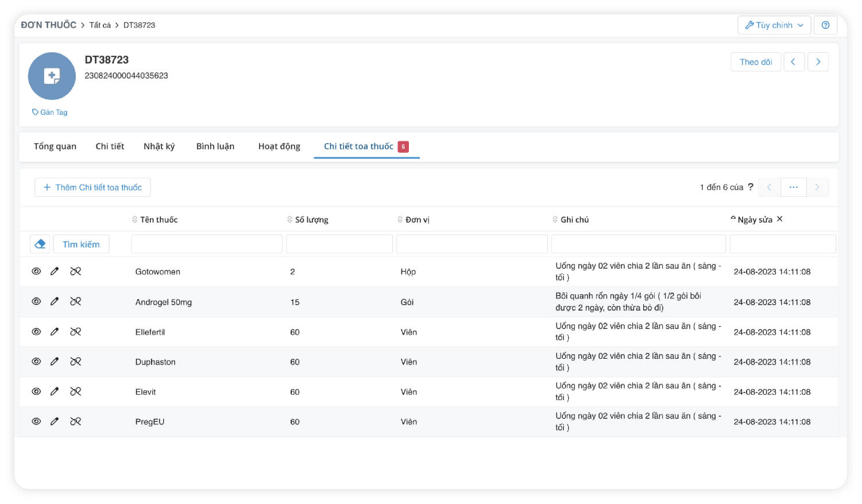
Task: Open help with the question mark icon
Action: click(x=825, y=25)
